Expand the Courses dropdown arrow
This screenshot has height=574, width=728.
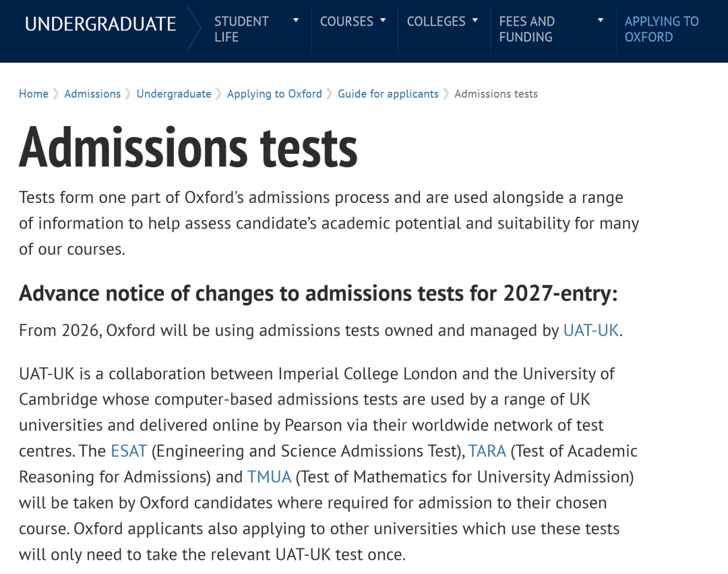tap(383, 21)
